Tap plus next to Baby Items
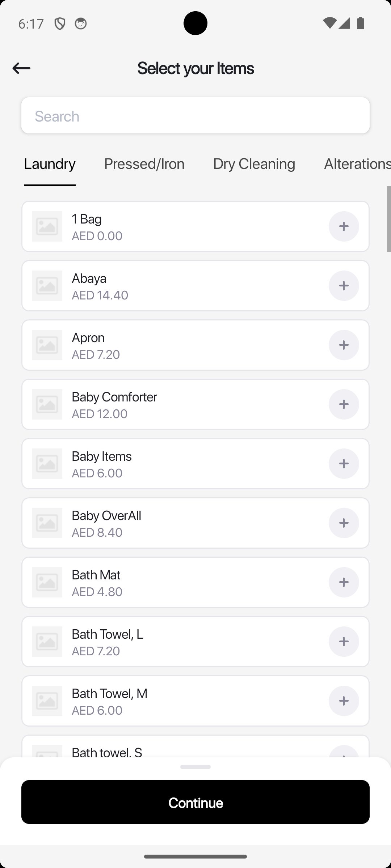 coord(344,464)
